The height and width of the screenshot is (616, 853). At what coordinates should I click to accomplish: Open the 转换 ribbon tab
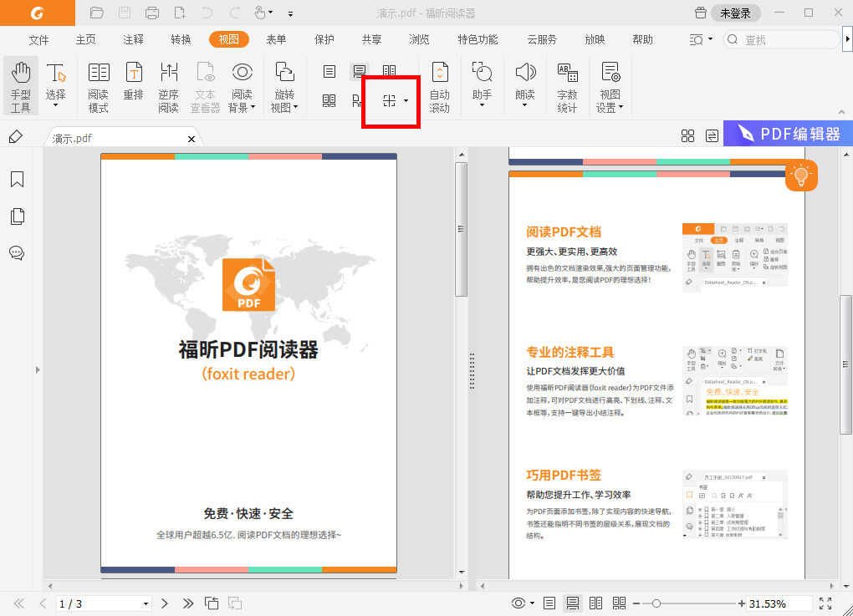pos(179,38)
